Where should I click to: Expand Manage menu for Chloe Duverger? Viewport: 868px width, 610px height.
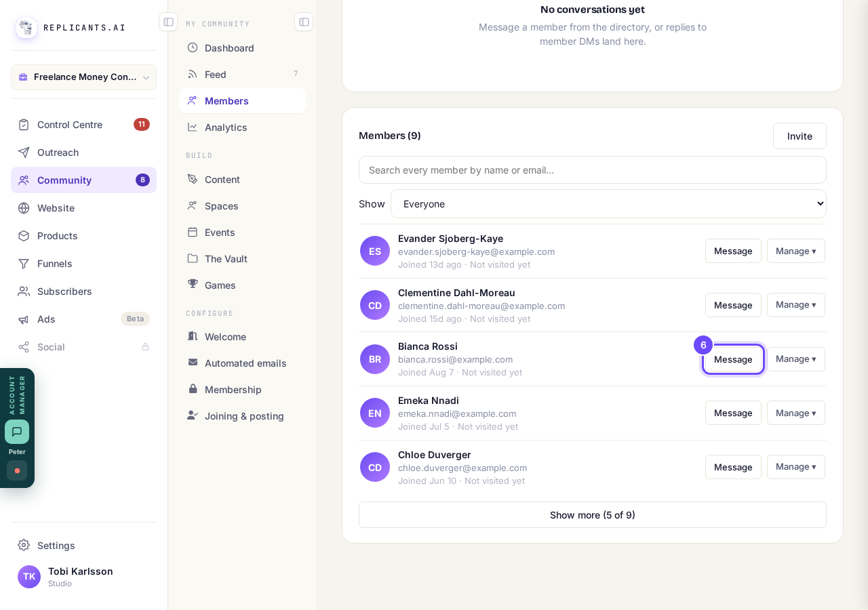click(x=796, y=467)
